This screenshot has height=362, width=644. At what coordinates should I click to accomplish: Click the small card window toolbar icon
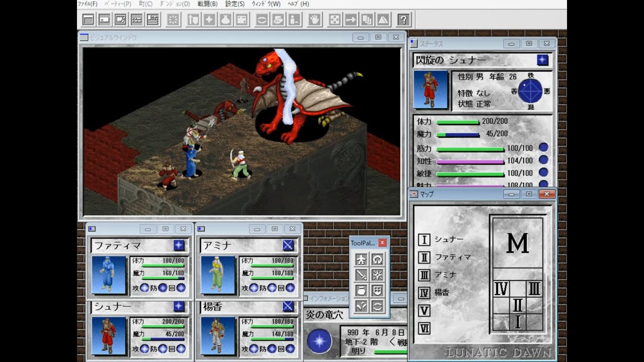tap(105, 20)
